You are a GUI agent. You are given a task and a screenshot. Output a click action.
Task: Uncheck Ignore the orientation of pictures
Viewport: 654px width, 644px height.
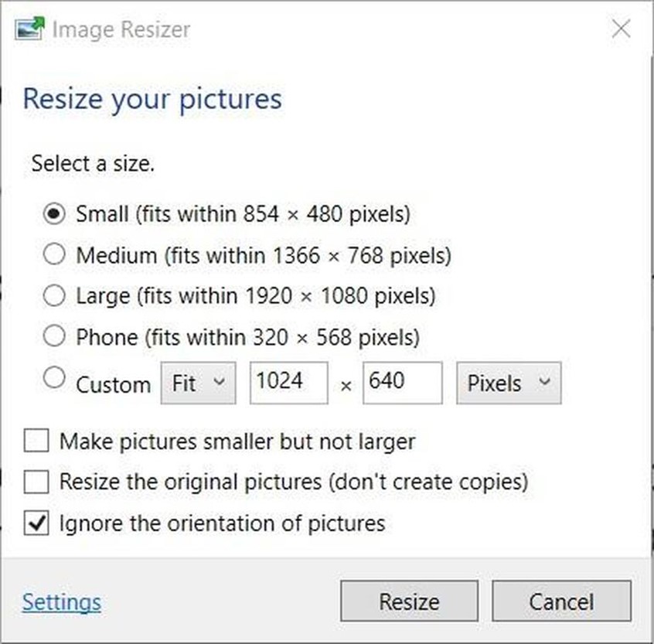[36, 523]
